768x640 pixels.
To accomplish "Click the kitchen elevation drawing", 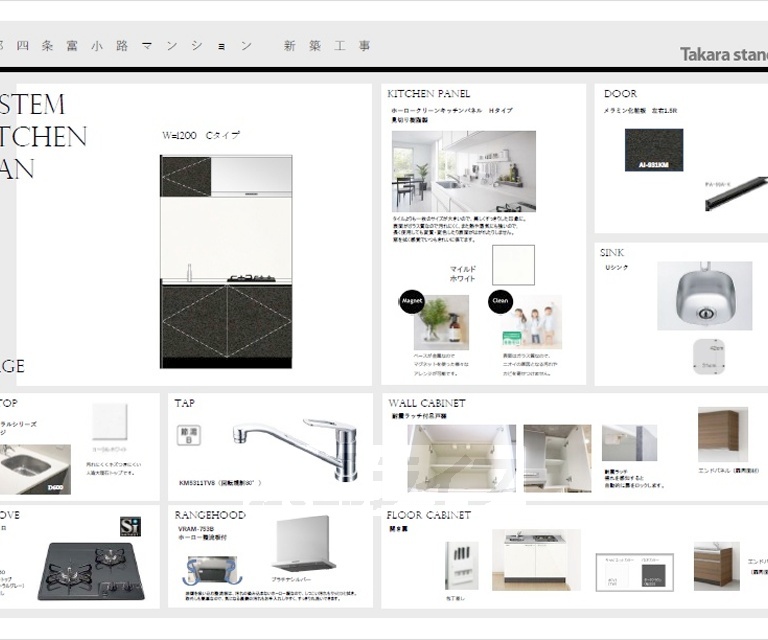I will [226, 261].
